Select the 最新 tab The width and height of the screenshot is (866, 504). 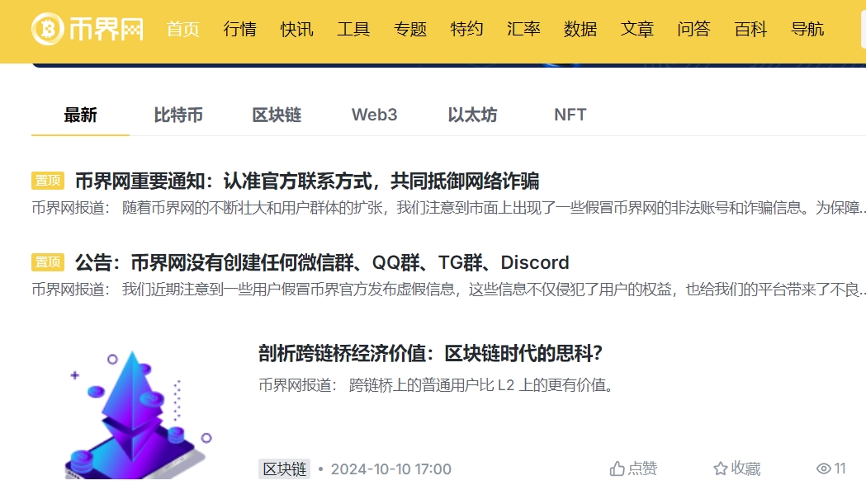point(79,115)
